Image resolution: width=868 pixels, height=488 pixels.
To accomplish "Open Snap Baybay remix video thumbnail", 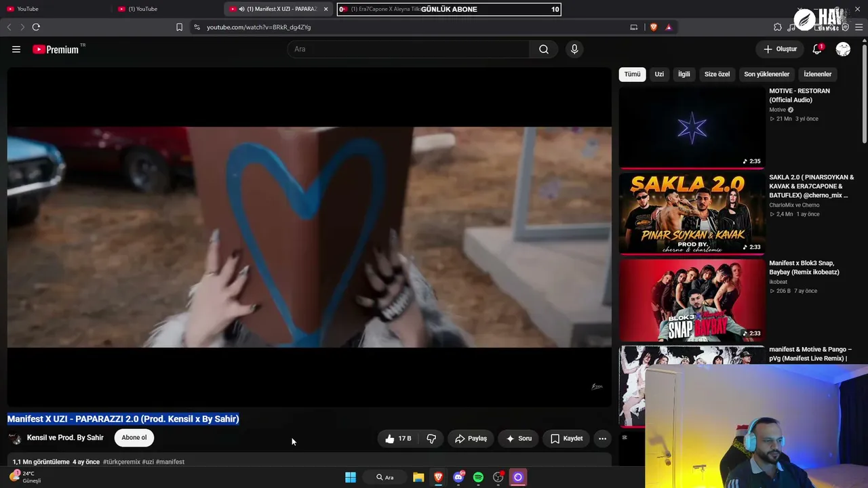I will click(692, 300).
